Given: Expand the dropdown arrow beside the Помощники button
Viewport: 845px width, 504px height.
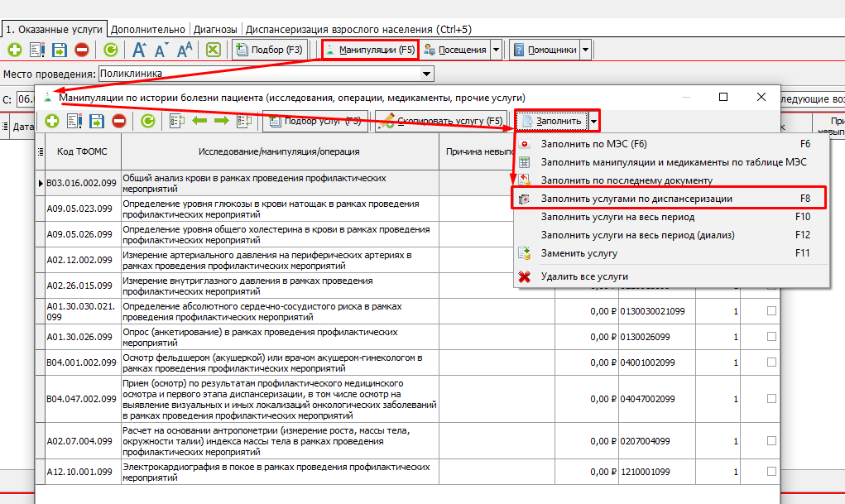Looking at the screenshot, I should pos(586,50).
